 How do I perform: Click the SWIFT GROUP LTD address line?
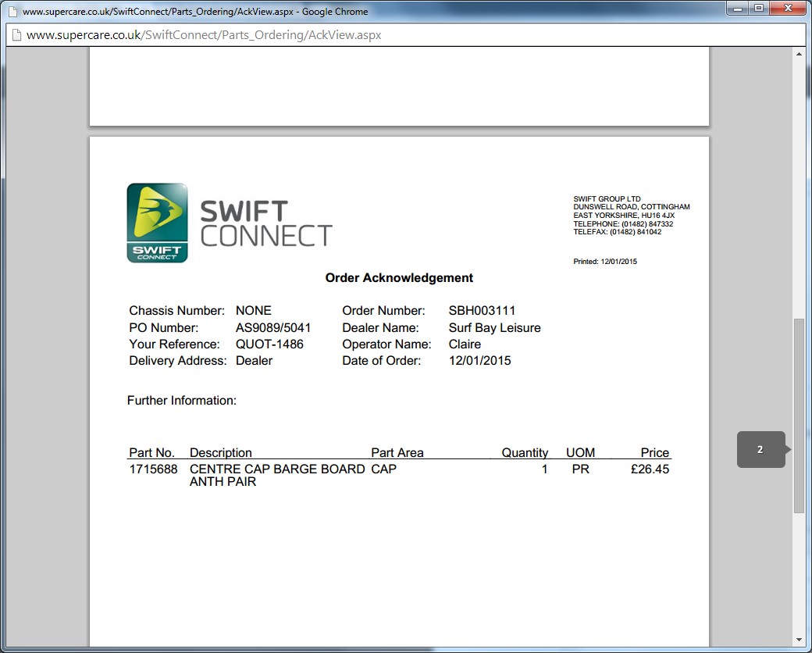(x=607, y=199)
